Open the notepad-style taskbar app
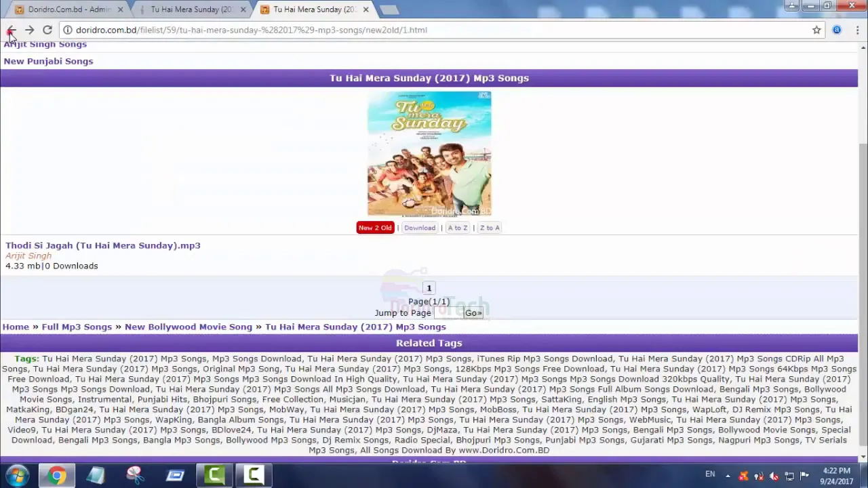868x488 pixels. point(96,475)
